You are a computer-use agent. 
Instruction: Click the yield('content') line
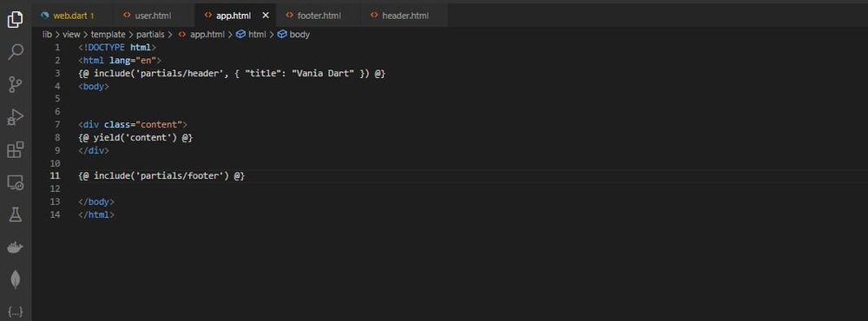[x=135, y=137]
